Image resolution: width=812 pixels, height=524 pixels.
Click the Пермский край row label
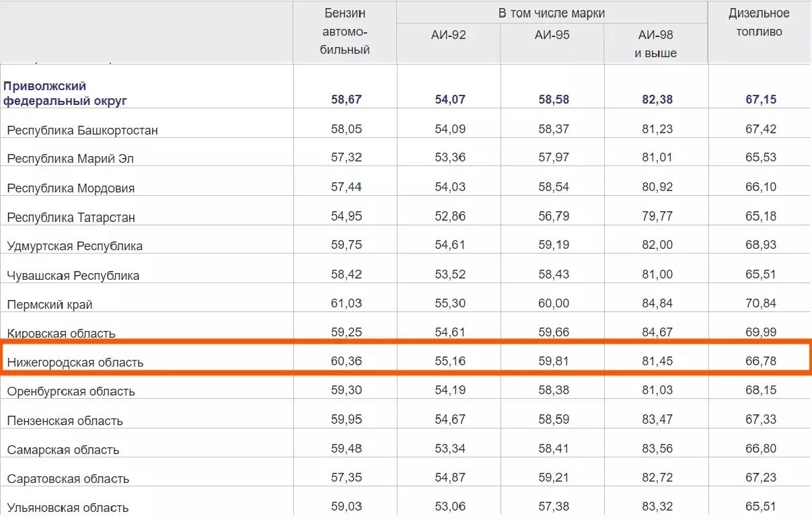pos(50,304)
